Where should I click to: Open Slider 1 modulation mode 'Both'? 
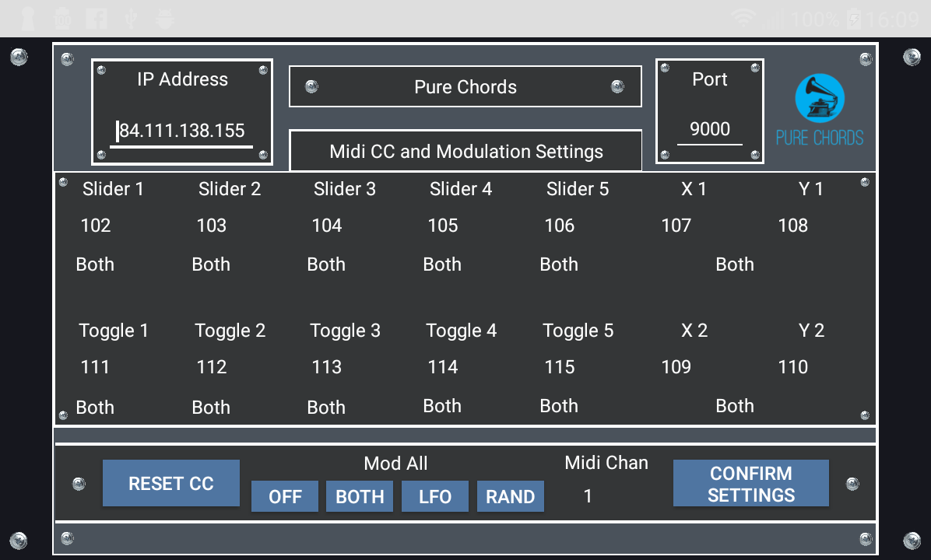95,264
